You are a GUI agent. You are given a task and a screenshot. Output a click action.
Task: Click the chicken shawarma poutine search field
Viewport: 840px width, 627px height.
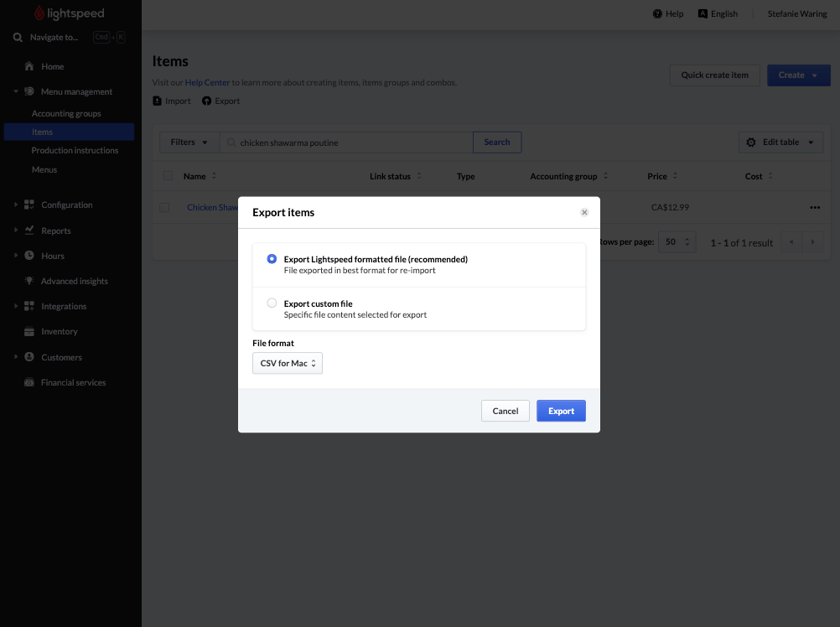(x=346, y=142)
